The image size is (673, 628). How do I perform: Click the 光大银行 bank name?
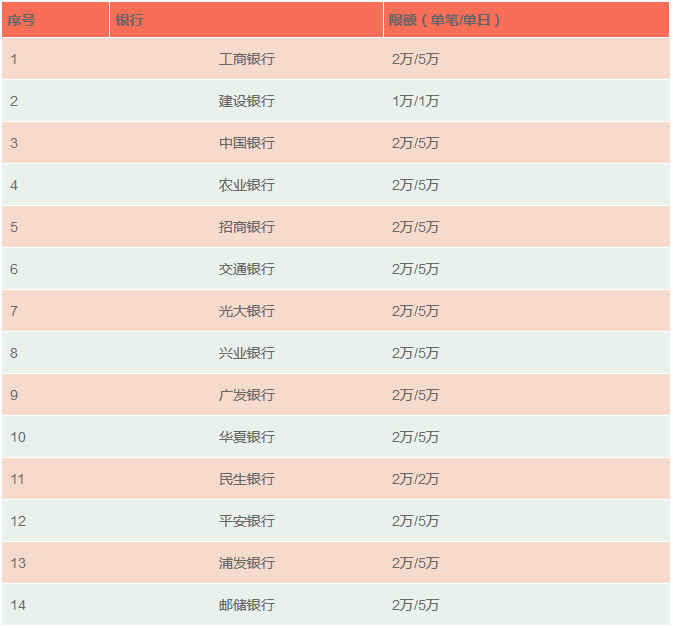246,311
